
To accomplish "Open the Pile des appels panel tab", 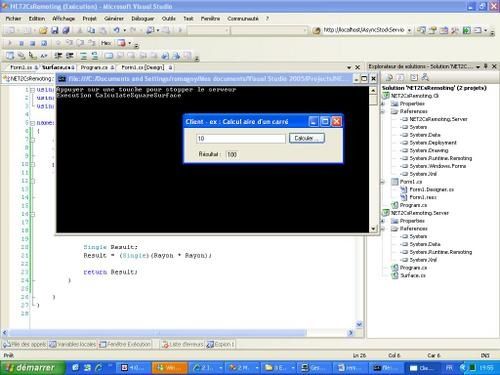I will pos(25,344).
